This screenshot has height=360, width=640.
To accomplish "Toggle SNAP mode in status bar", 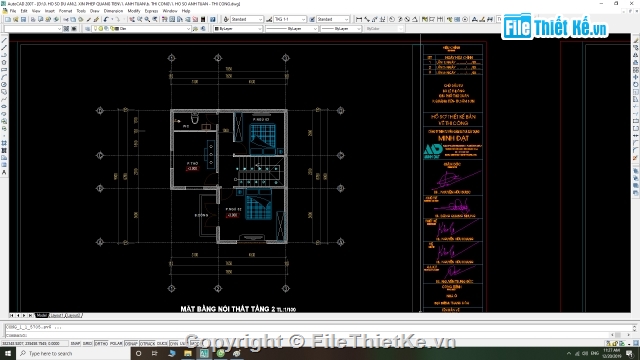I will point(75,344).
